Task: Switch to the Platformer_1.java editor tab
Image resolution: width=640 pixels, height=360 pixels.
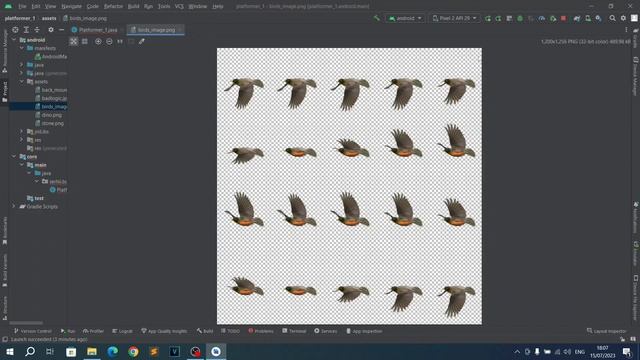Action: (98, 30)
